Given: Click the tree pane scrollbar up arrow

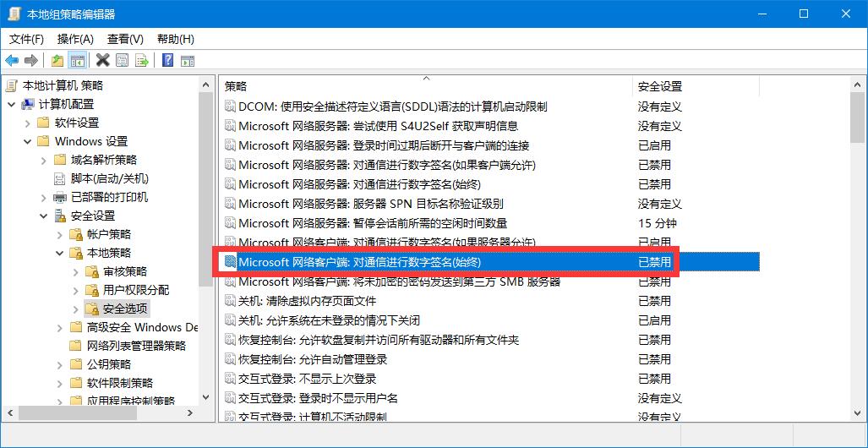Looking at the screenshot, I should click(x=206, y=85).
